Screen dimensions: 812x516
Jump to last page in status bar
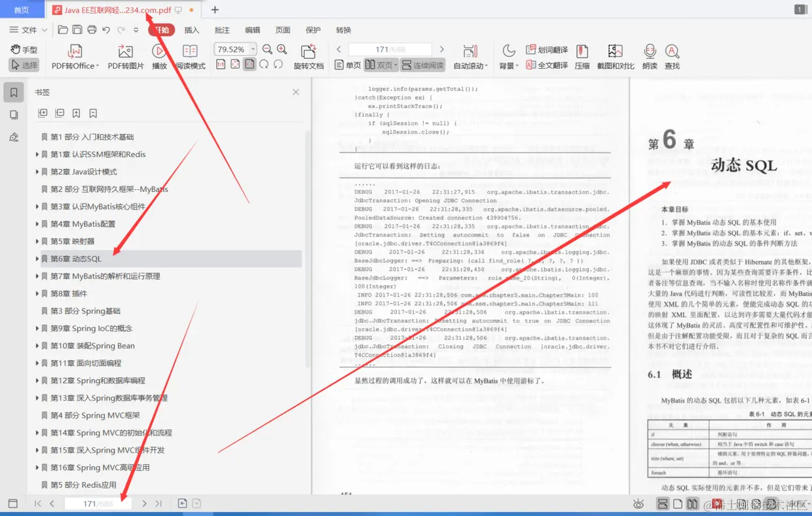click(158, 504)
